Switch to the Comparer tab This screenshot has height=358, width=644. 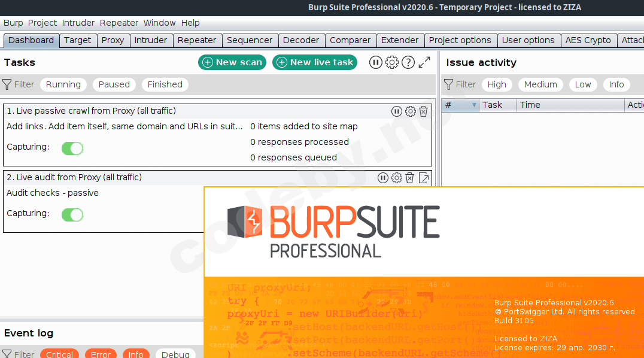coord(350,40)
